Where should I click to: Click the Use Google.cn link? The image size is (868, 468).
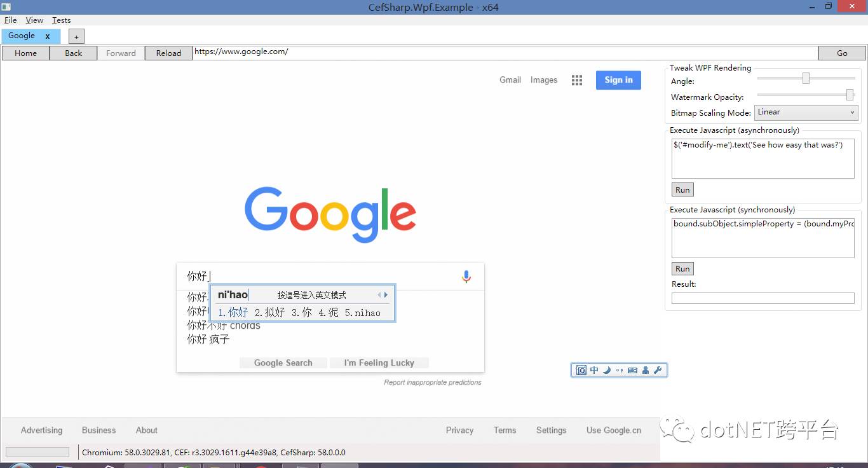pos(614,430)
